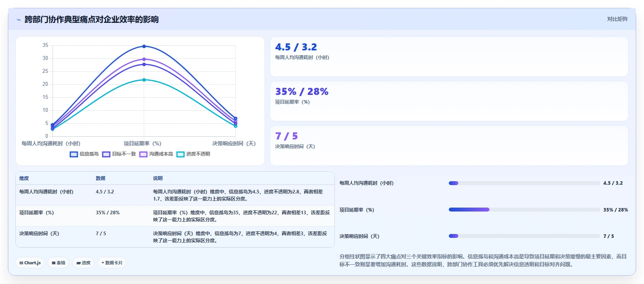
Task: Toggle the 进度不透明 legend swatch
Action: click(x=180, y=154)
